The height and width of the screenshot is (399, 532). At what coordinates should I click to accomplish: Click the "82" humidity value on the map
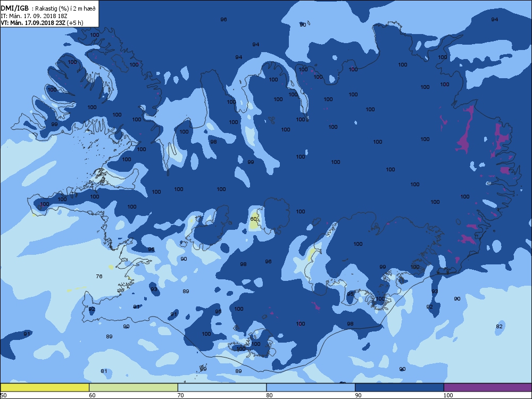pos(499,327)
